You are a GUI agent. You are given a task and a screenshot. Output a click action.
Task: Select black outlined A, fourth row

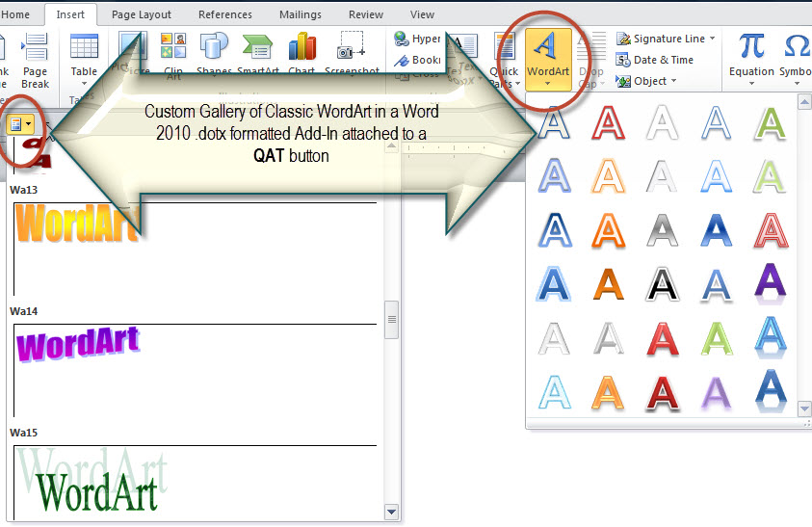pyautogui.click(x=663, y=284)
